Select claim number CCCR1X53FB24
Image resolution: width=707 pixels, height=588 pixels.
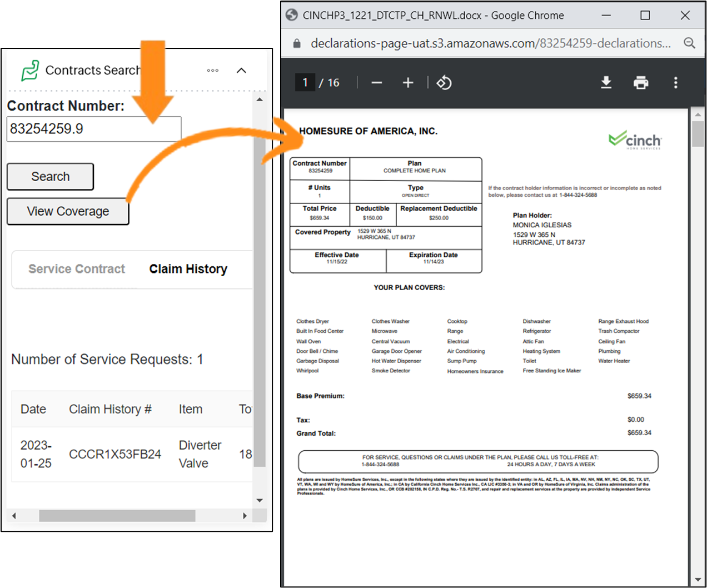tap(115, 454)
